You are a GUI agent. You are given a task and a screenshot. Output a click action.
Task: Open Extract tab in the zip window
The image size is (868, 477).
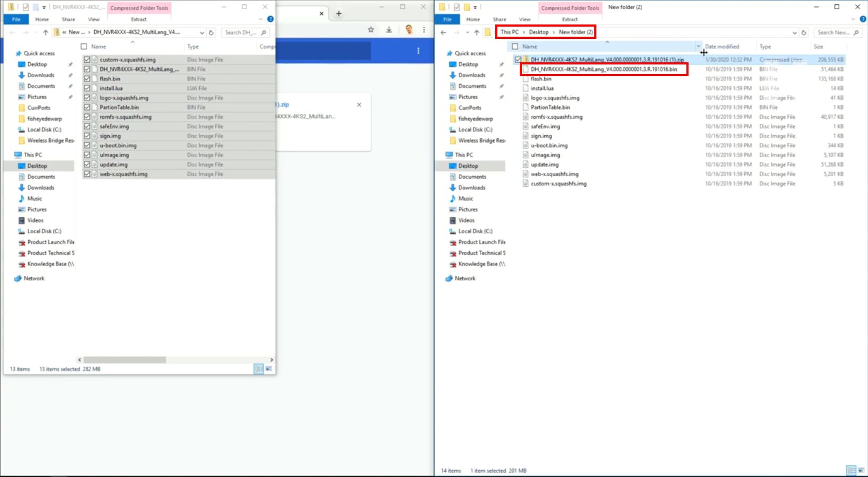(139, 19)
